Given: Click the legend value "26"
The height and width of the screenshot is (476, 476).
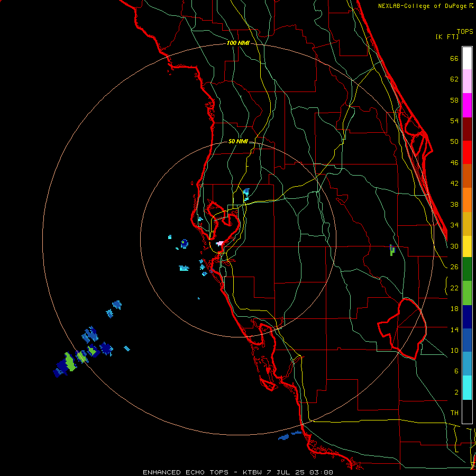Looking at the screenshot, I should tap(454, 267).
